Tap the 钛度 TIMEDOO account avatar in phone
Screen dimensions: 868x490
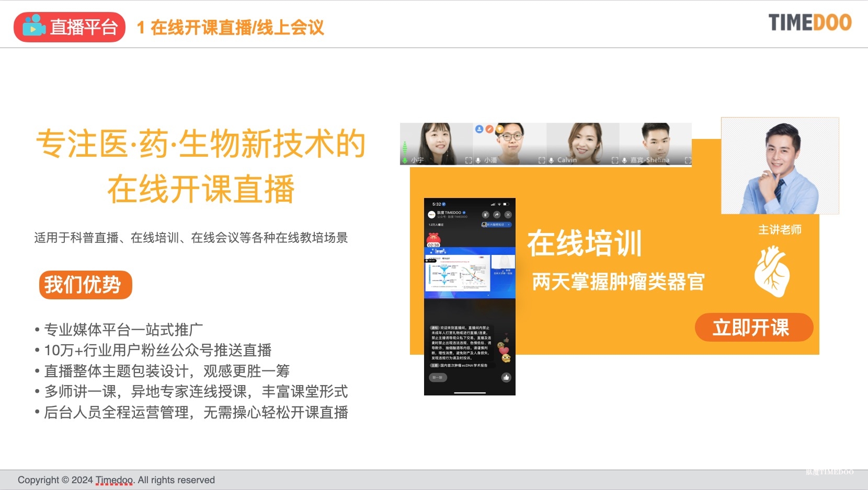tap(431, 215)
